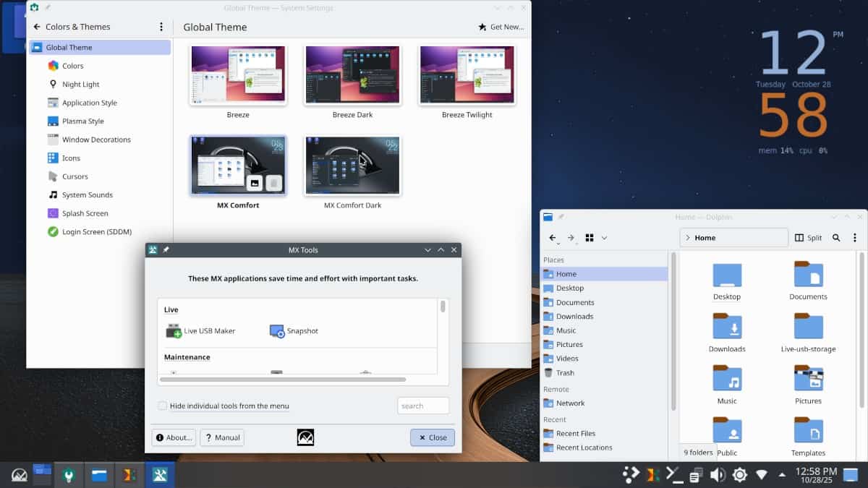Go back from Colors & Themes

click(x=37, y=27)
